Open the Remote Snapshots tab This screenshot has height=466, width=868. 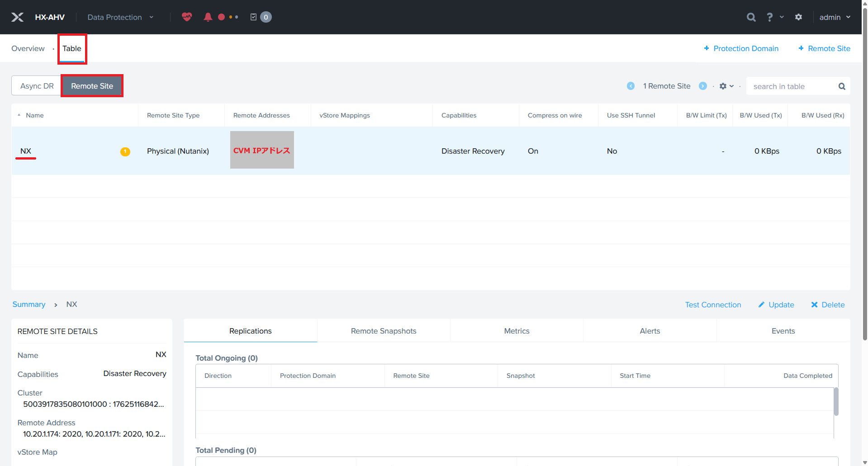pos(383,331)
